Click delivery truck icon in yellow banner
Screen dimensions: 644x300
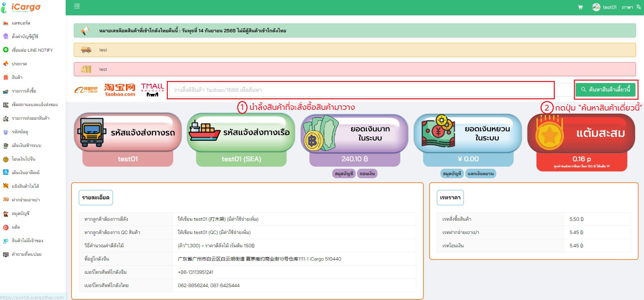(86, 50)
